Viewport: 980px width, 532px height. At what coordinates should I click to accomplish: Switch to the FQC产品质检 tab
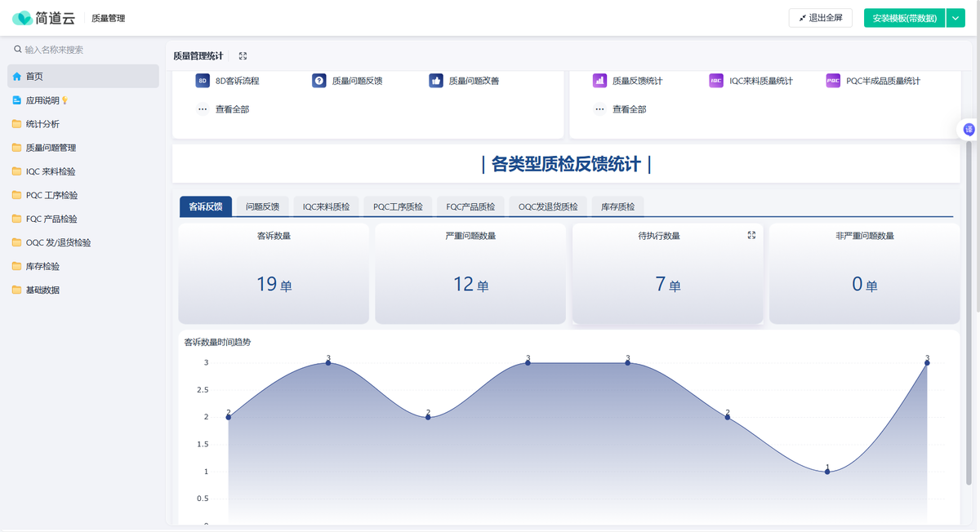[470, 206]
